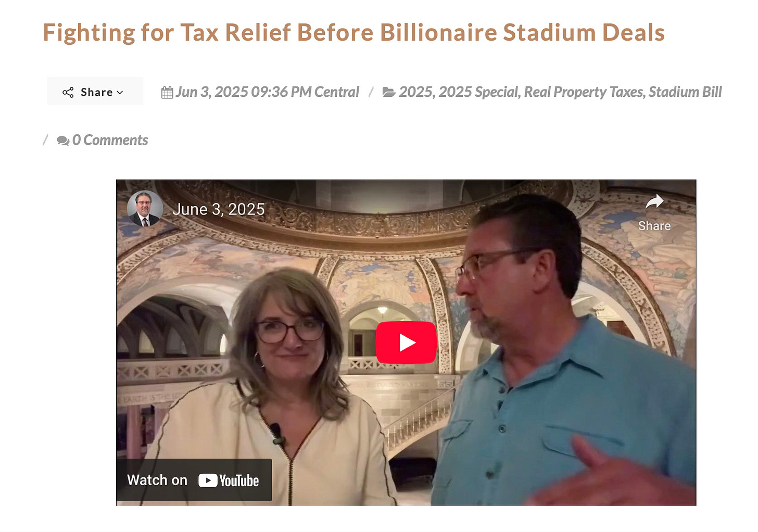Expand the Share dropdown chevron

[120, 93]
